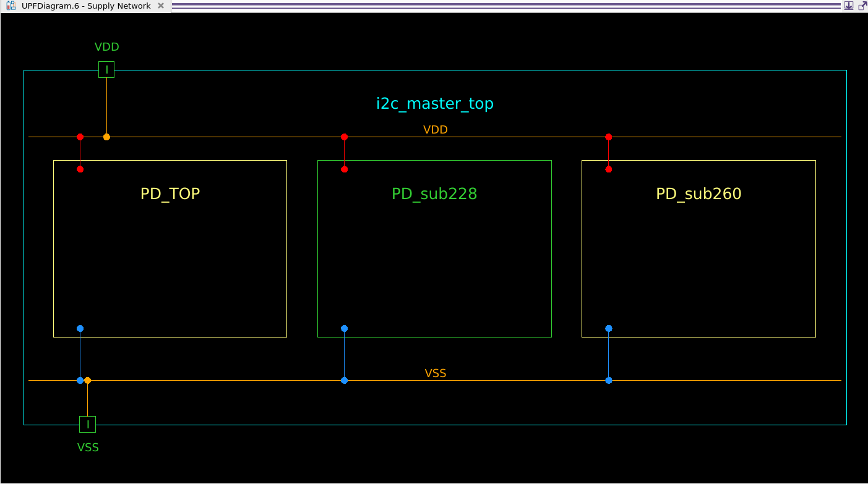868x484 pixels.
Task: Select the red wire from VDD rail to PD_sub228
Action: coord(345,153)
